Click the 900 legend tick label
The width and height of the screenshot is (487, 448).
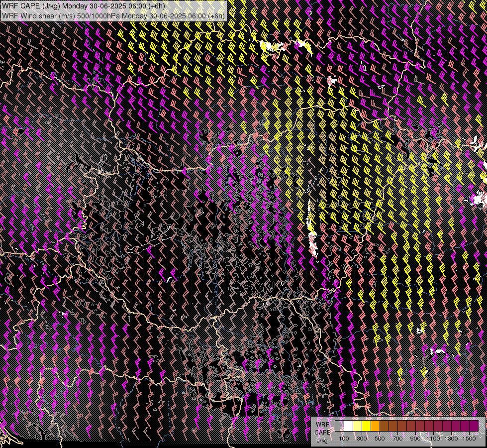(415, 439)
